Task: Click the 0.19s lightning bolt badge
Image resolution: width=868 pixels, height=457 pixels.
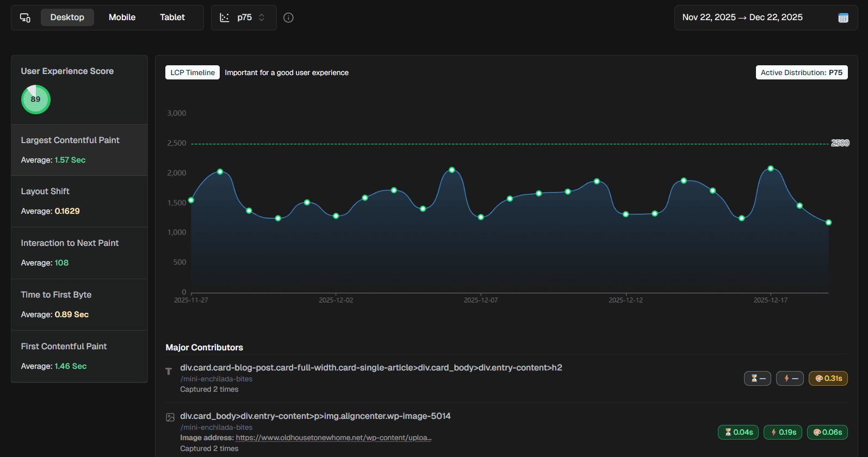Action: 783,432
